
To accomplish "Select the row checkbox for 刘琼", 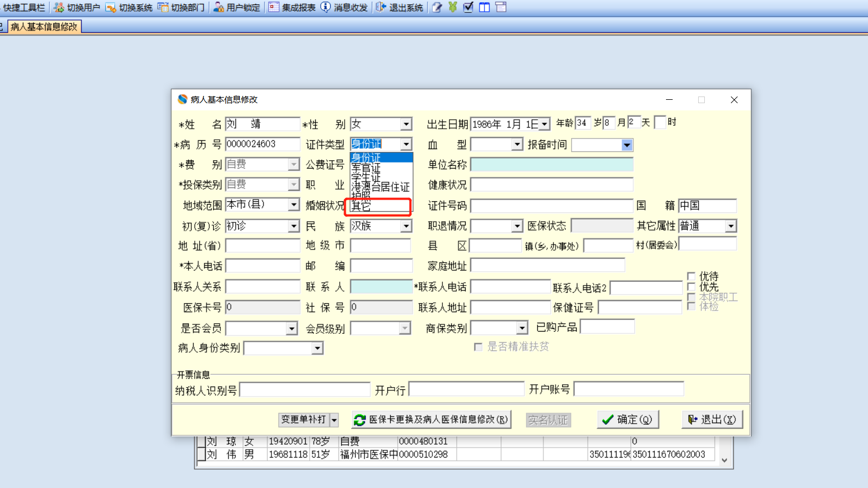I will 201,441.
